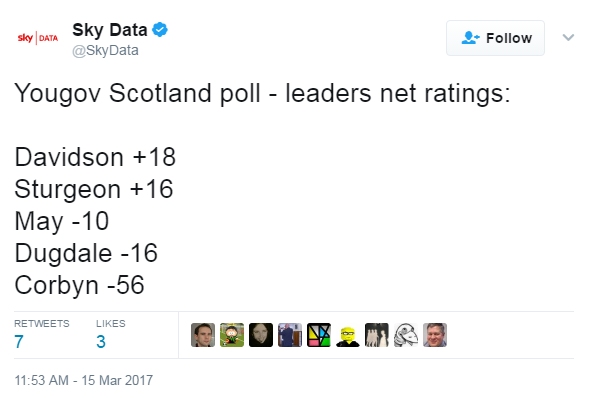Click the Follow button
This screenshot has width=590, height=398.
coord(495,38)
